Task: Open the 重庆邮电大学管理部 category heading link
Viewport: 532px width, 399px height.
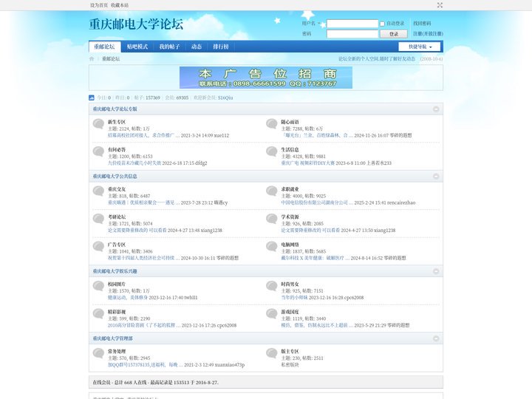Action: (x=113, y=338)
